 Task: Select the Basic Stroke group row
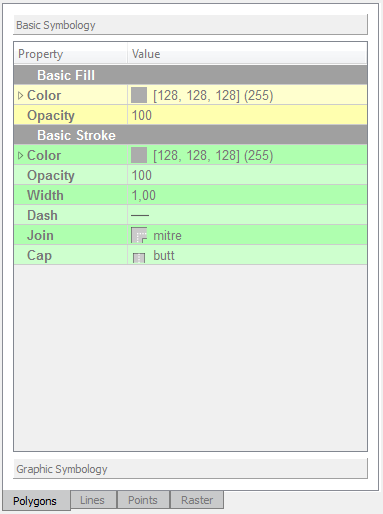190,135
